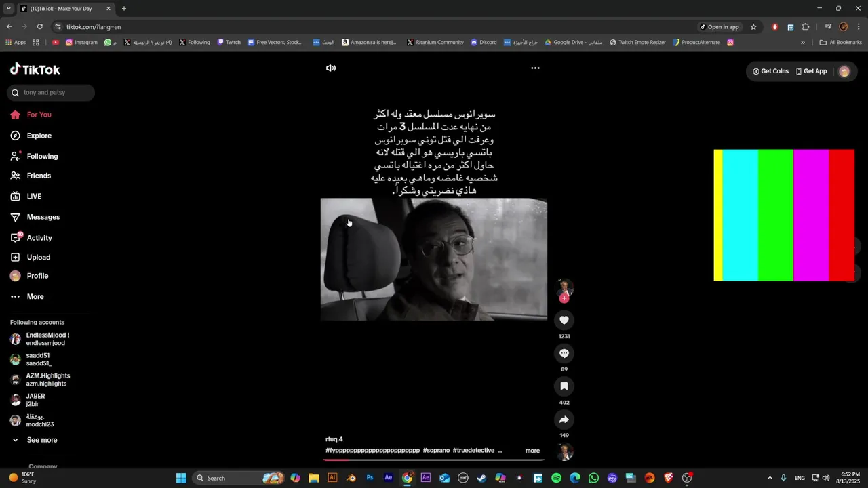
Task: Click the Open in app button
Action: [x=719, y=27]
